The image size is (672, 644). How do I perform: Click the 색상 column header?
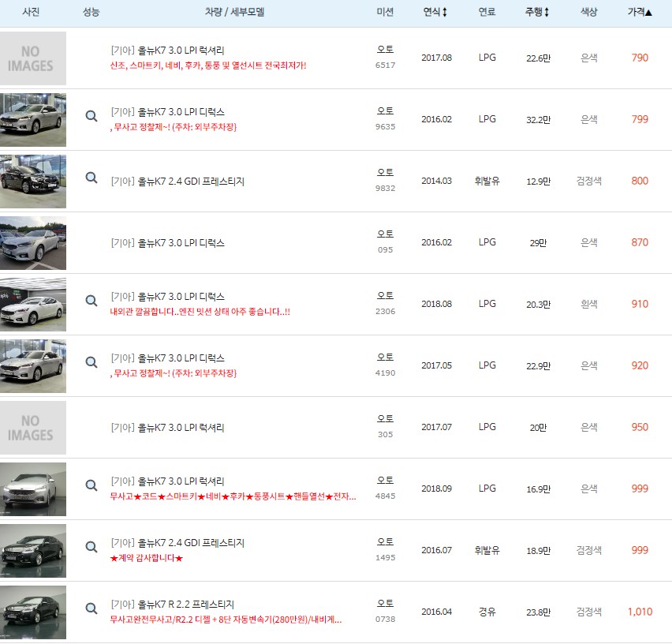(589, 12)
